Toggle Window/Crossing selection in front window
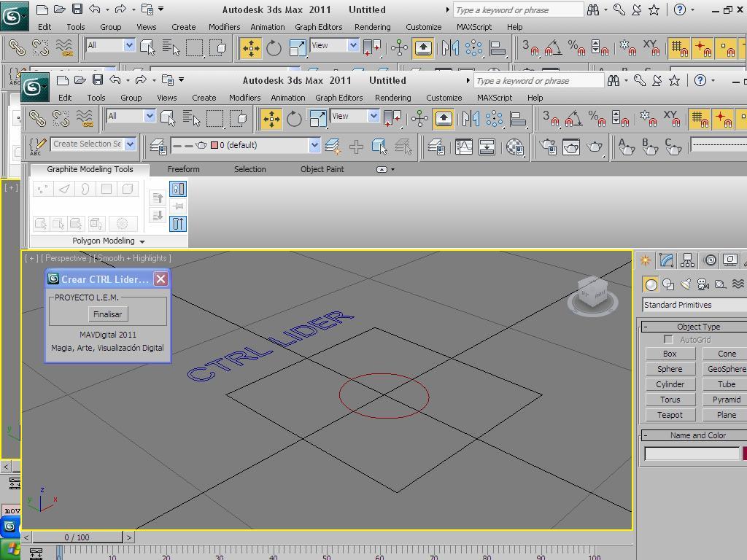Screen dimensions: 747x560 point(238,118)
